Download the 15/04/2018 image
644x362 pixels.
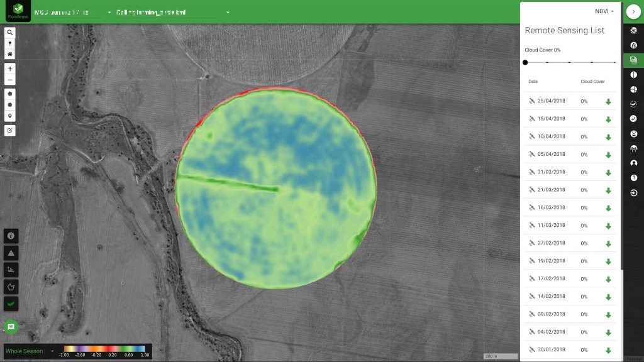point(608,119)
